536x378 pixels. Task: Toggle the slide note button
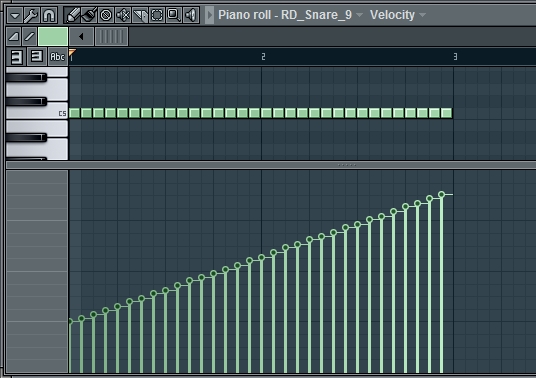click(x=14, y=36)
